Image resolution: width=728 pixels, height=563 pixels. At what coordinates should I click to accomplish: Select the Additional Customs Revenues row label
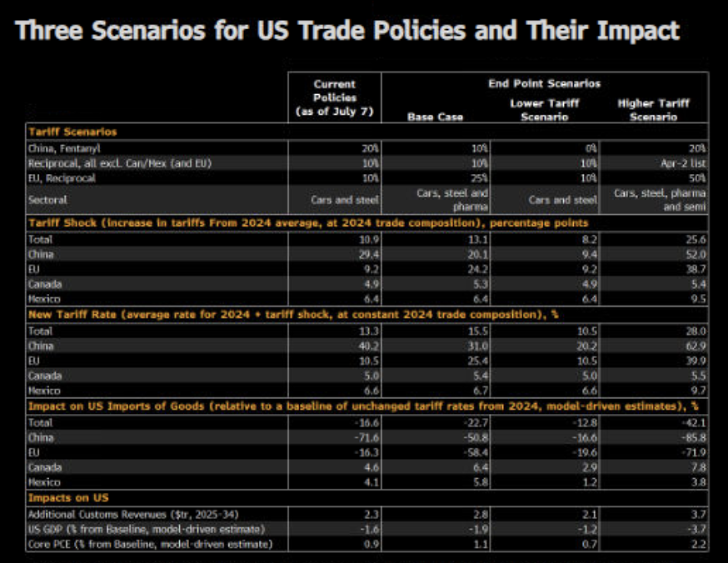tap(133, 515)
